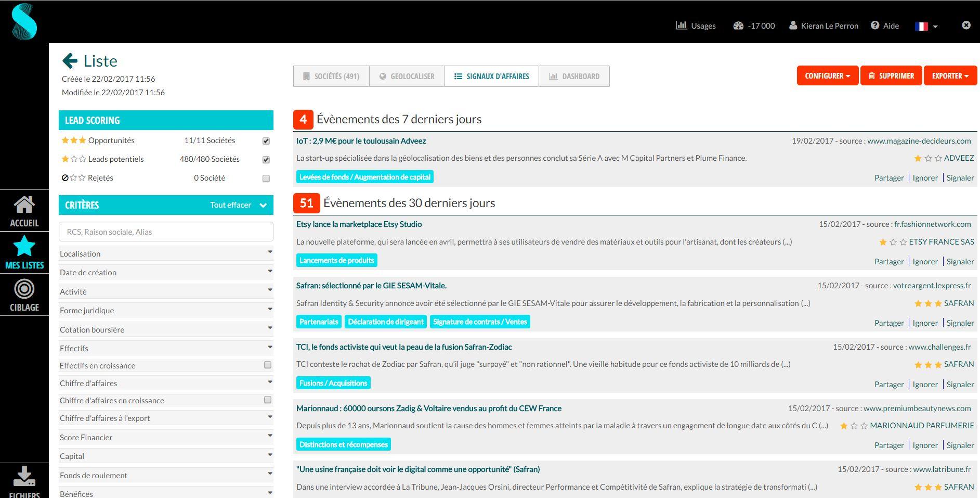980x498 pixels.
Task: Uncheck the Opportunités lead scoring filter
Action: [266, 141]
